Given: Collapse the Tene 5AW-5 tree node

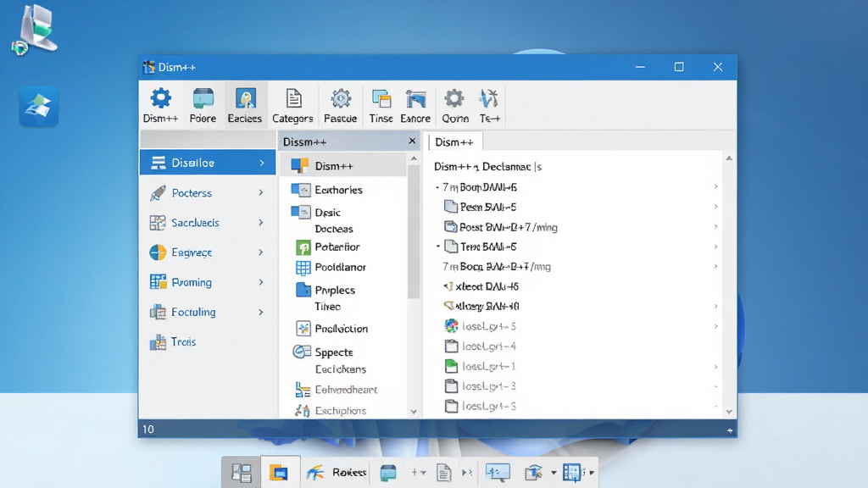Looking at the screenshot, I should pos(438,247).
